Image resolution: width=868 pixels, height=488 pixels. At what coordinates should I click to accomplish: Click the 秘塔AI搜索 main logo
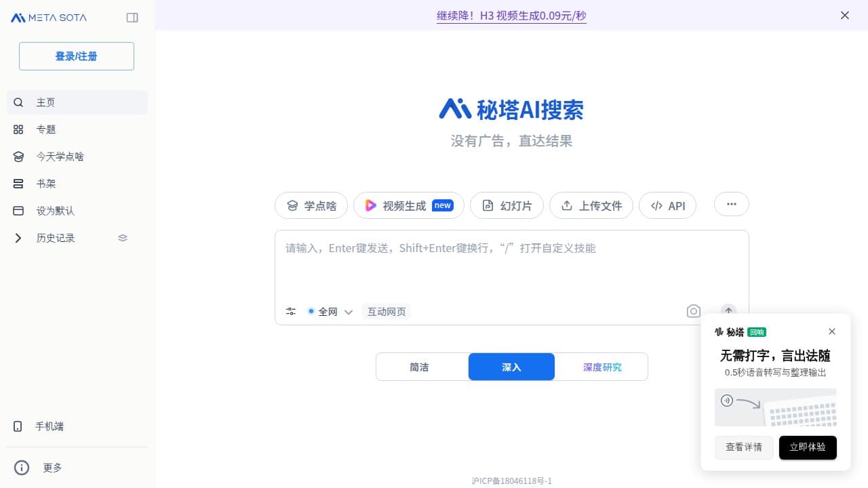tap(511, 109)
